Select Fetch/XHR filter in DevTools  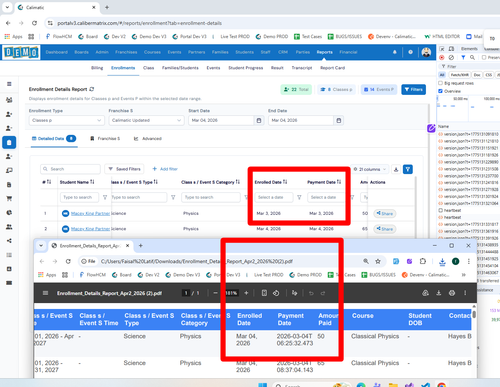[459, 75]
